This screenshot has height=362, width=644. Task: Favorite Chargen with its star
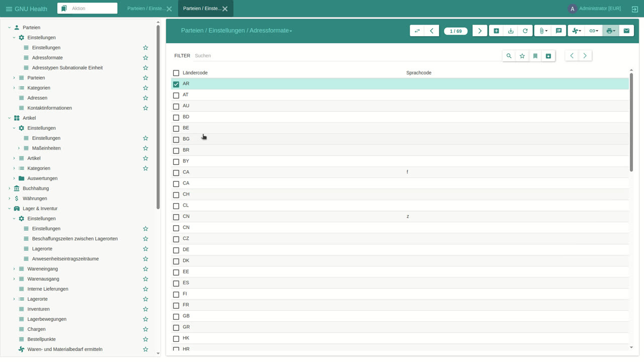tap(145, 329)
